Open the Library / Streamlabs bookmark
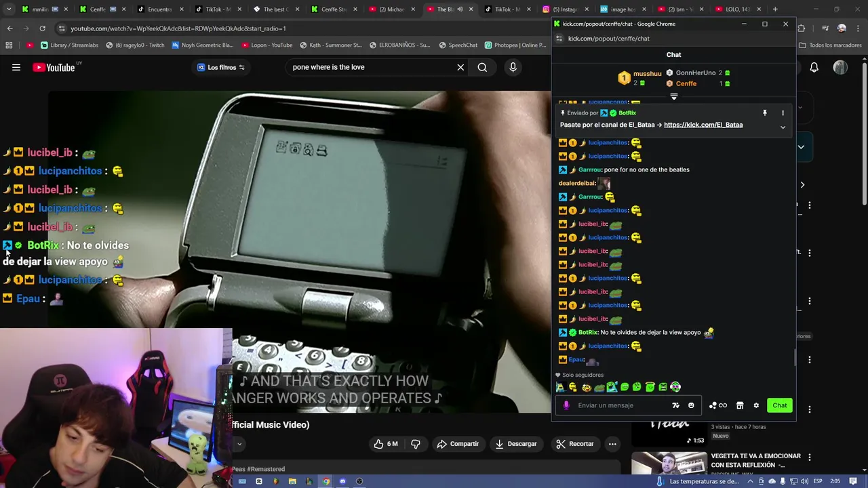 69,45
